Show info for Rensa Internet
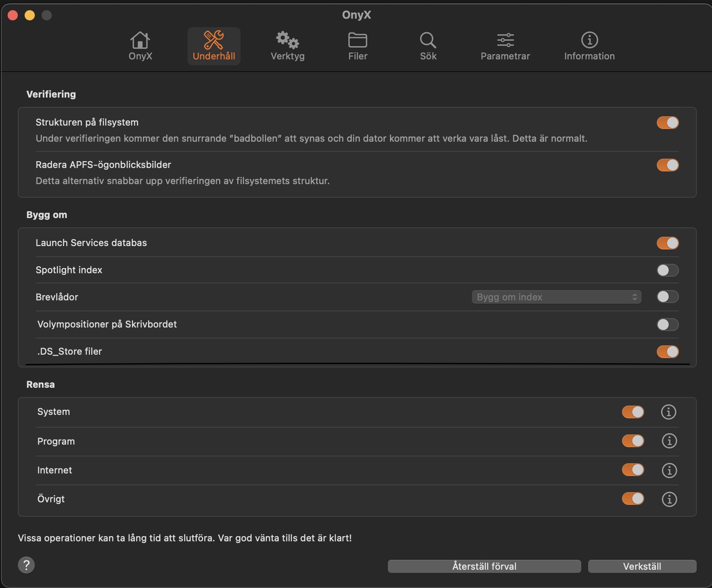The height and width of the screenshot is (588, 712). click(669, 470)
